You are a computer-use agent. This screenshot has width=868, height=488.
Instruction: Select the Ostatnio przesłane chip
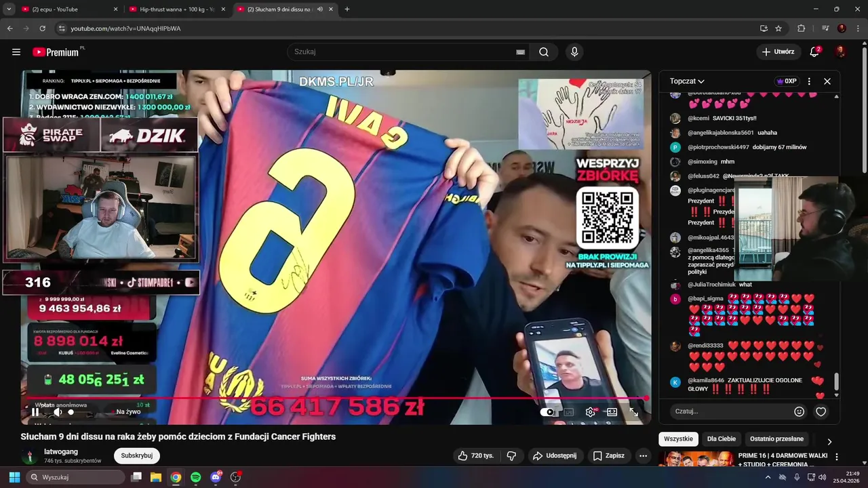point(776,439)
